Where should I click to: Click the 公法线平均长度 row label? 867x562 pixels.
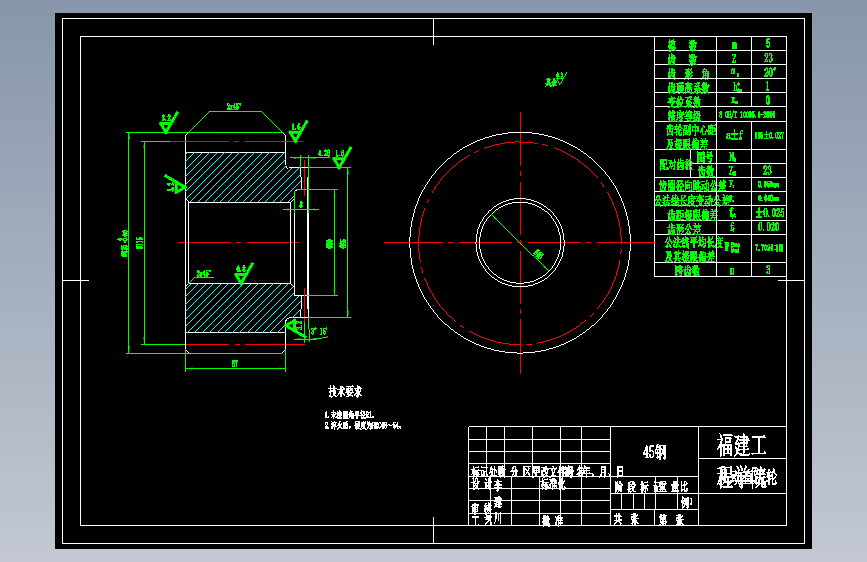693,242
